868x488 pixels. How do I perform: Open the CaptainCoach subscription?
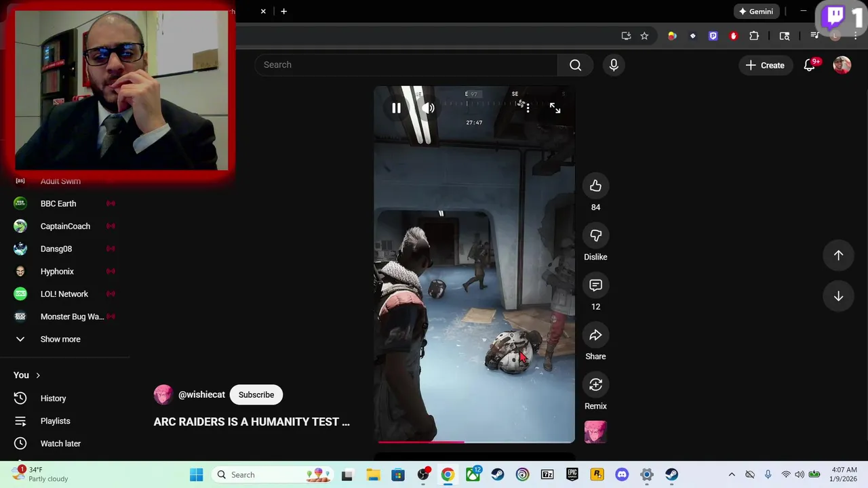(x=64, y=226)
